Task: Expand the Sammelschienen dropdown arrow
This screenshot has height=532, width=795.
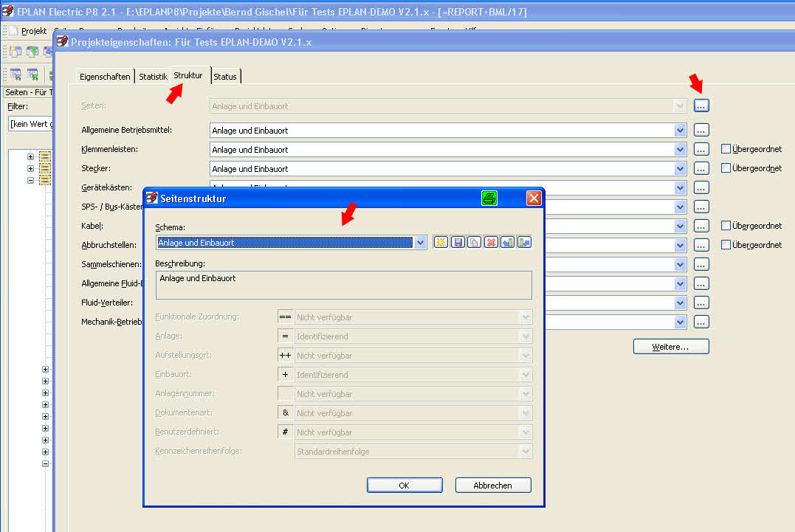Action: tap(680, 264)
